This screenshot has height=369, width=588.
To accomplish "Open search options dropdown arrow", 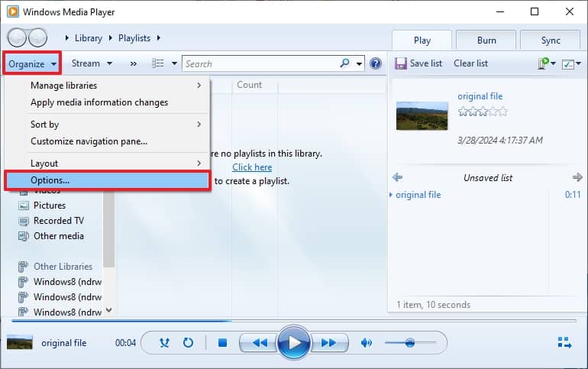I will tap(359, 63).
